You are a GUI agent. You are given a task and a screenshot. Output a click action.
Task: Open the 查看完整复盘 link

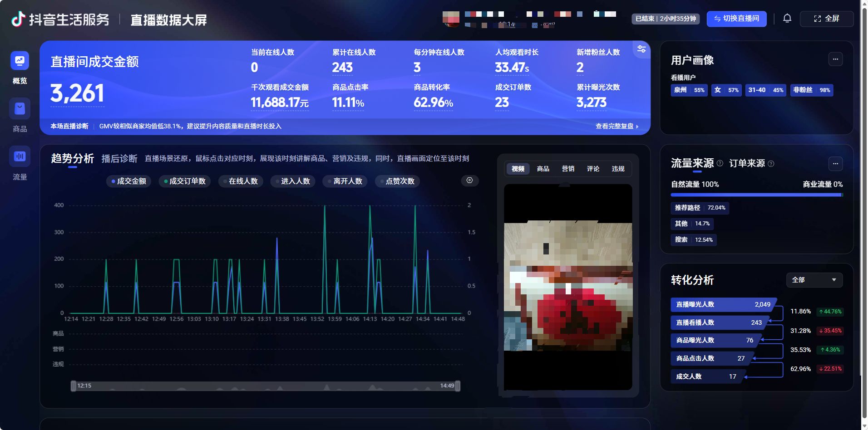click(x=617, y=126)
